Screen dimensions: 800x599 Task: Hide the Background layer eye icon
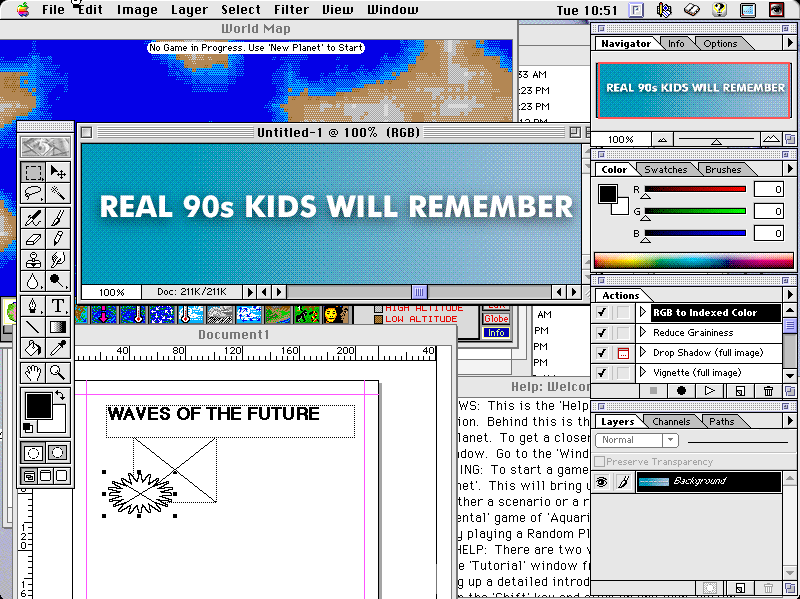click(602, 482)
